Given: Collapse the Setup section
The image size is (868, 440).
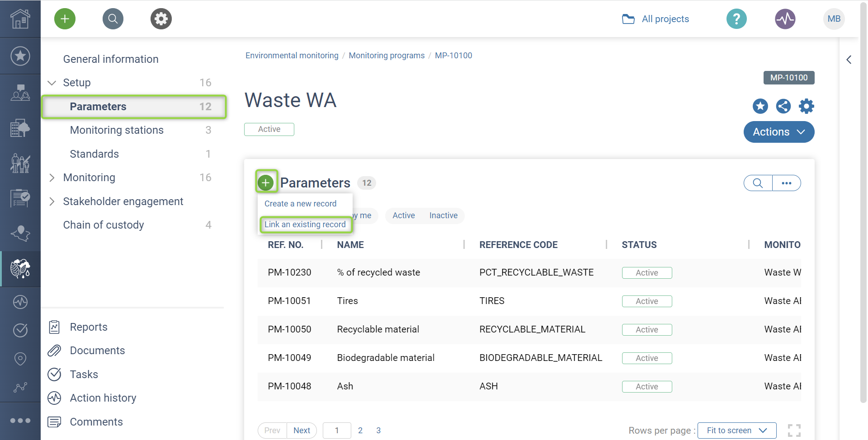Looking at the screenshot, I should [x=52, y=83].
